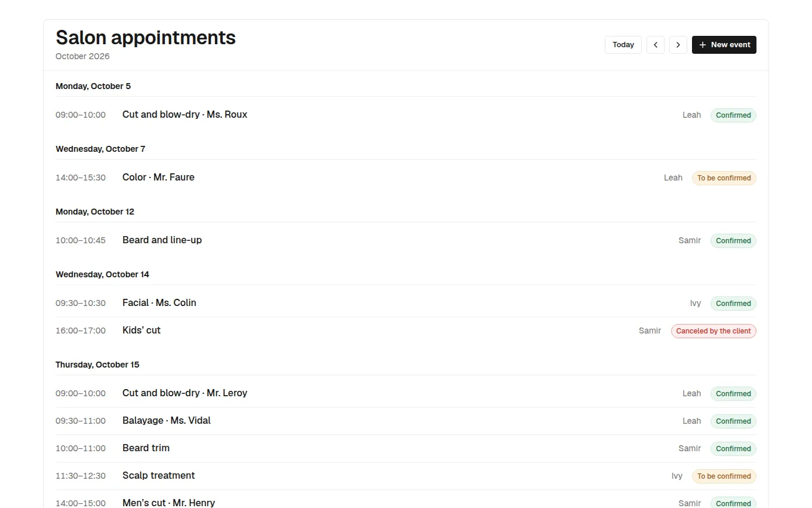Open Cut and blow-dry · Mr. Leroy appointment
This screenshot has height=508, width=812.
click(406, 393)
